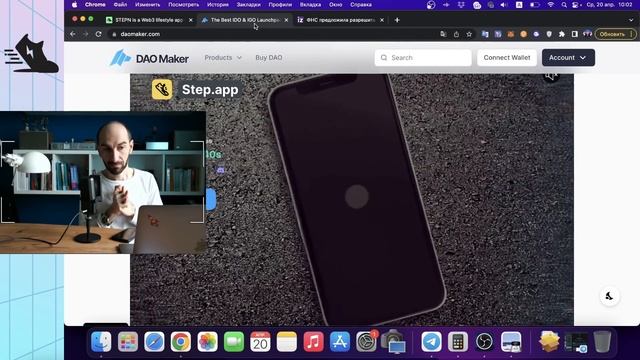Open OBS from the Dock
Screen dimensions: 640x360
[484, 342]
